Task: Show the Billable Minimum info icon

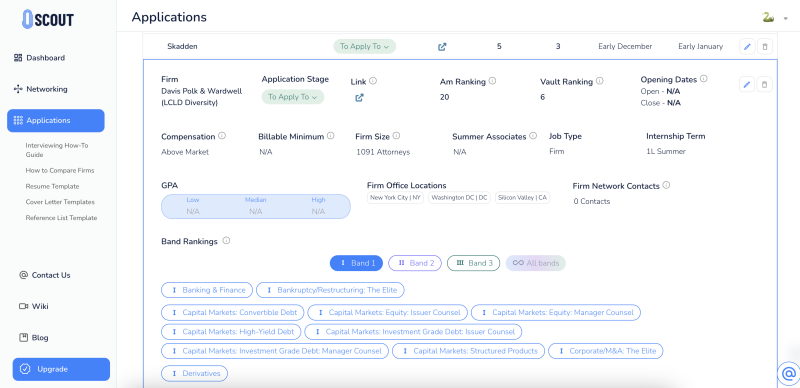Action: 331,136
